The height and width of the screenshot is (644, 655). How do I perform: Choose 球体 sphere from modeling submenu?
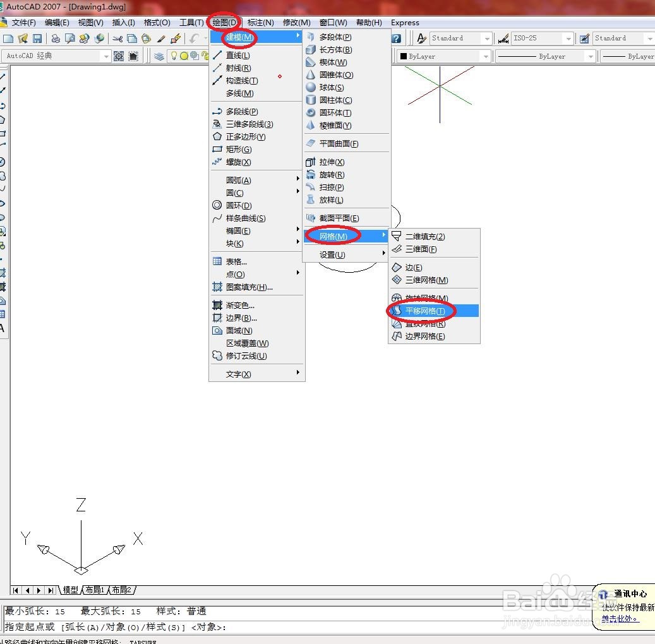[346, 88]
